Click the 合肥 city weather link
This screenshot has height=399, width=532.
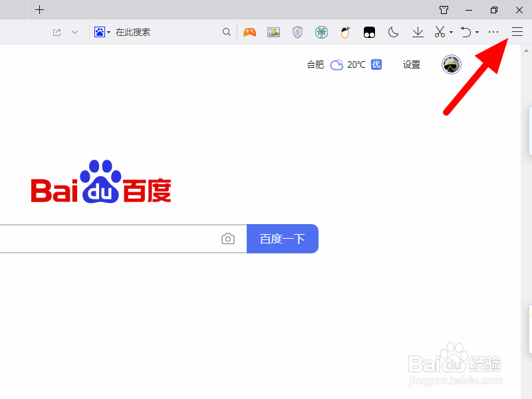[315, 65]
